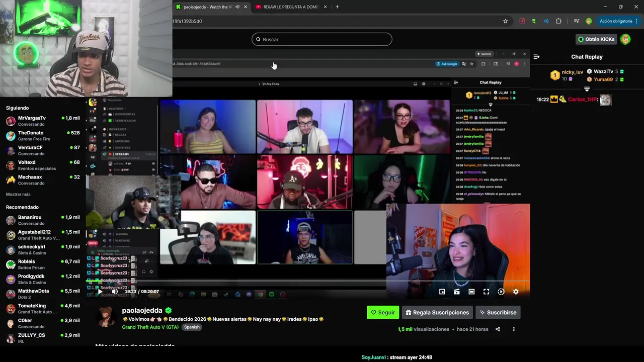Image resolution: width=644 pixels, height=362 pixels.
Task: Toggle theater mode in player
Action: 471,292
